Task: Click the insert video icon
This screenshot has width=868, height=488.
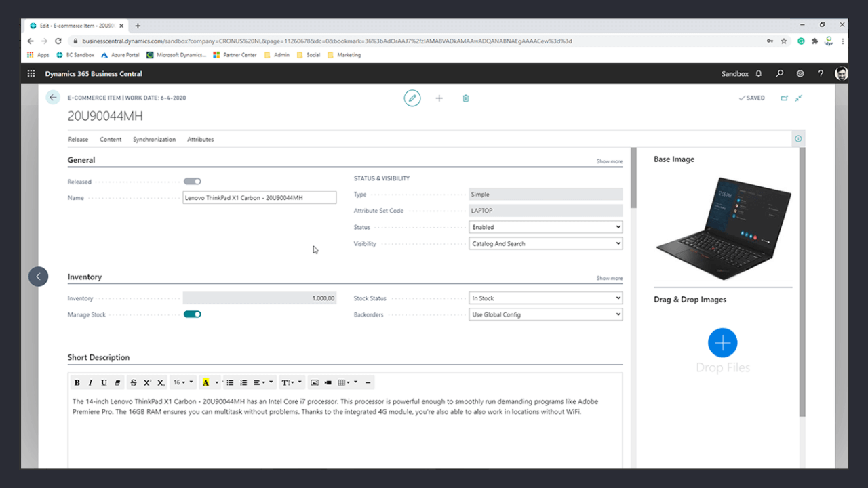Action: click(x=328, y=383)
